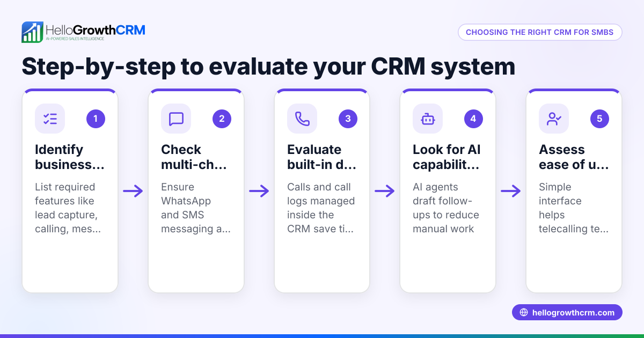The width and height of the screenshot is (644, 338).
Task: Open the hellogrowthcrm.com link
Action: point(567,312)
